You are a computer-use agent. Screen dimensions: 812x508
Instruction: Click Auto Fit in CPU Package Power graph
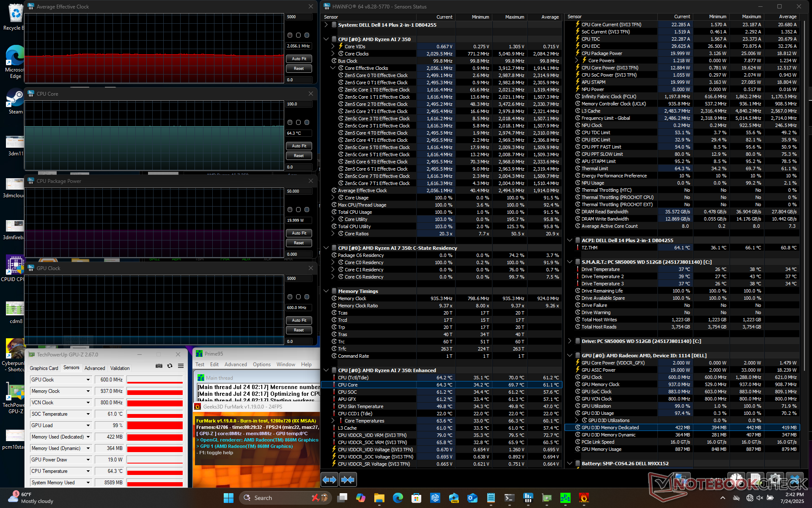[x=299, y=233]
